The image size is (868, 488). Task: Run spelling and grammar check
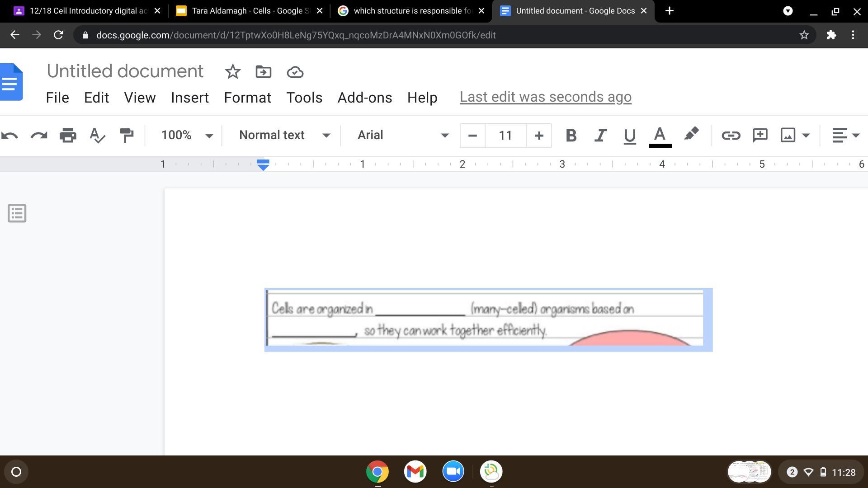(x=97, y=136)
